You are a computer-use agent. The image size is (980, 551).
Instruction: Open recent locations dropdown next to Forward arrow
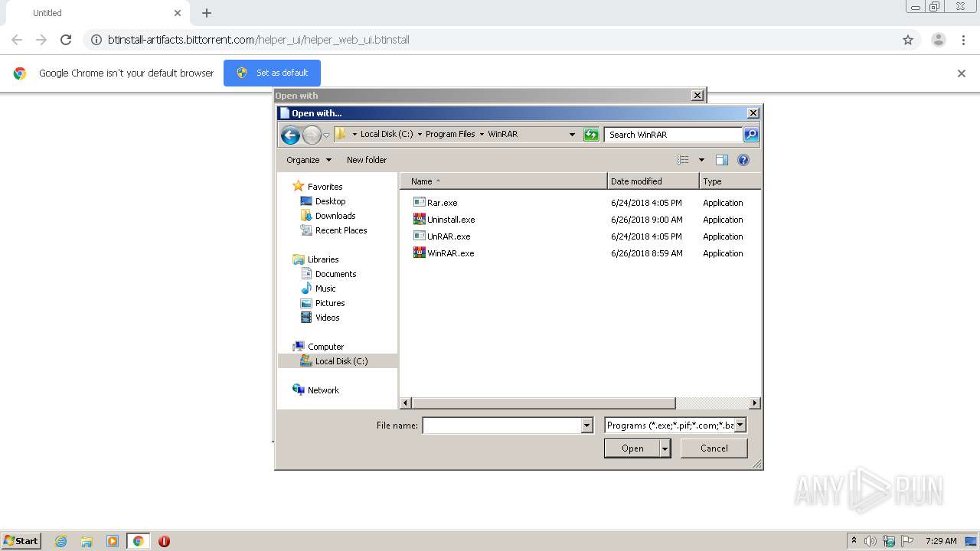click(x=326, y=135)
